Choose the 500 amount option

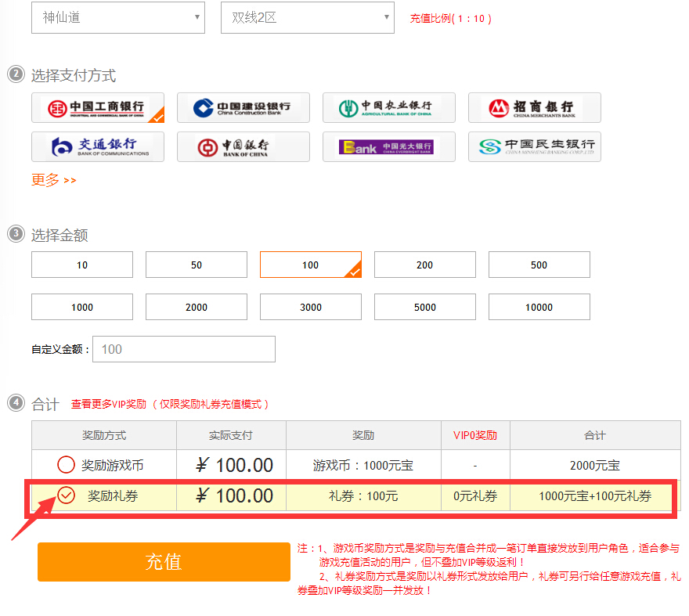pos(539,265)
